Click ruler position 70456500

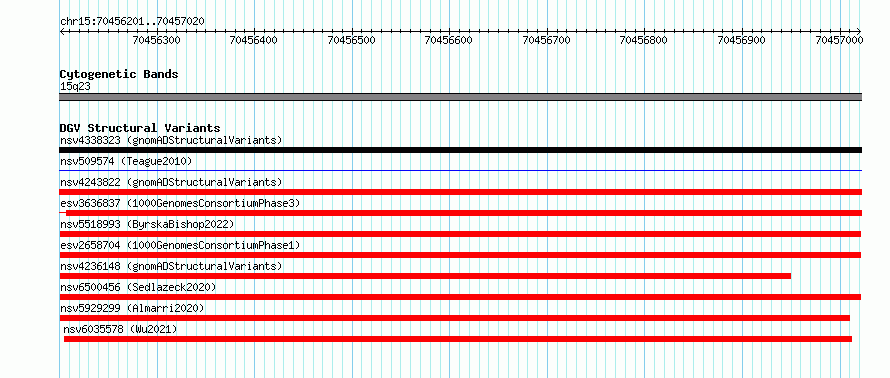352,40
